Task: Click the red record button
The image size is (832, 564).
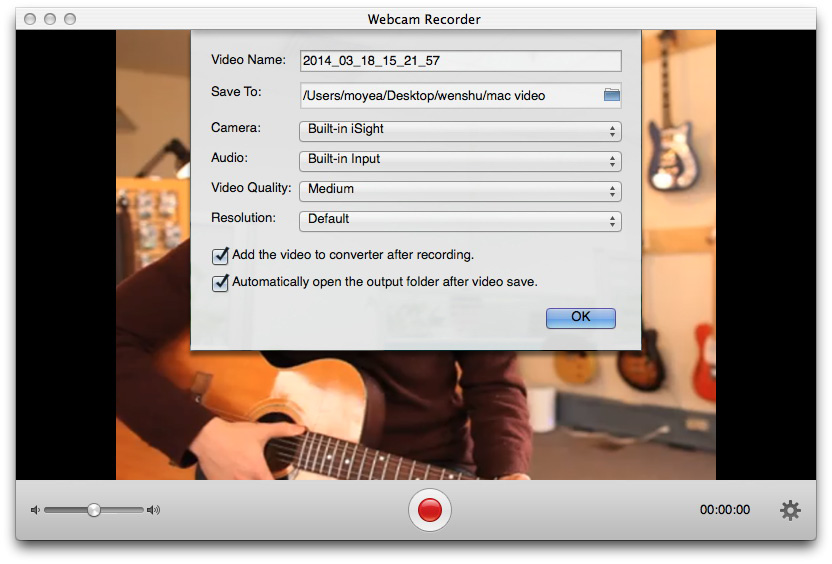Action: pos(429,510)
